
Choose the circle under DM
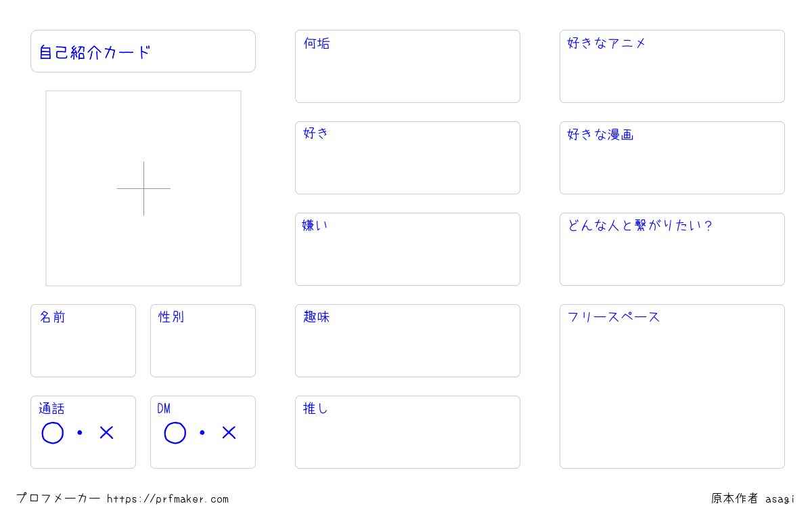(175, 433)
